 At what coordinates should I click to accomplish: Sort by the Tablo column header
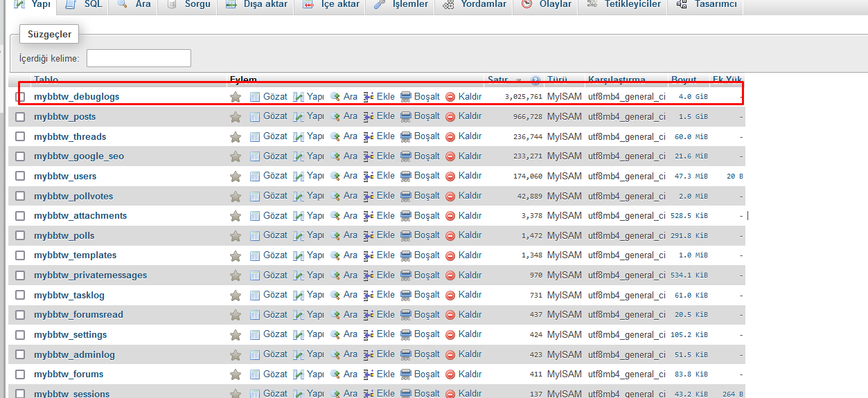[x=46, y=80]
